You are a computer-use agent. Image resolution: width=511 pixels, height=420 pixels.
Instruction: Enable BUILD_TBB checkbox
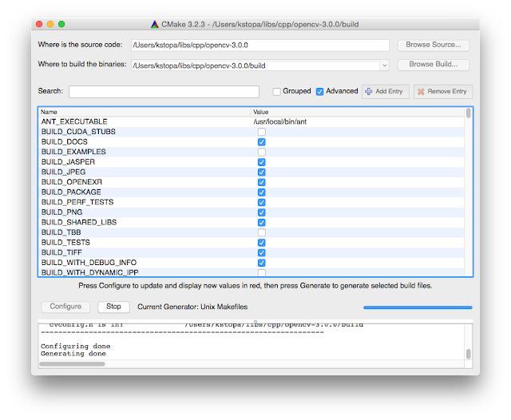click(262, 232)
